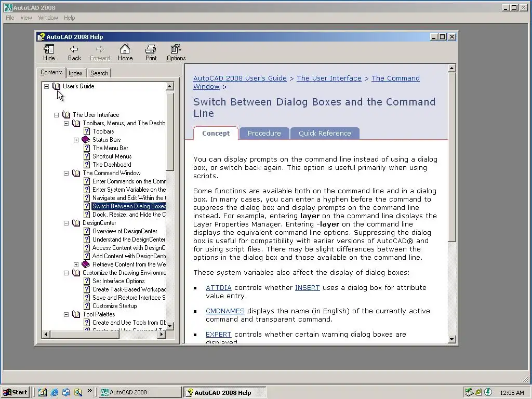The image size is (532, 399).
Task: Collapse Customize the Drawing Environment node
Action: [66, 273]
